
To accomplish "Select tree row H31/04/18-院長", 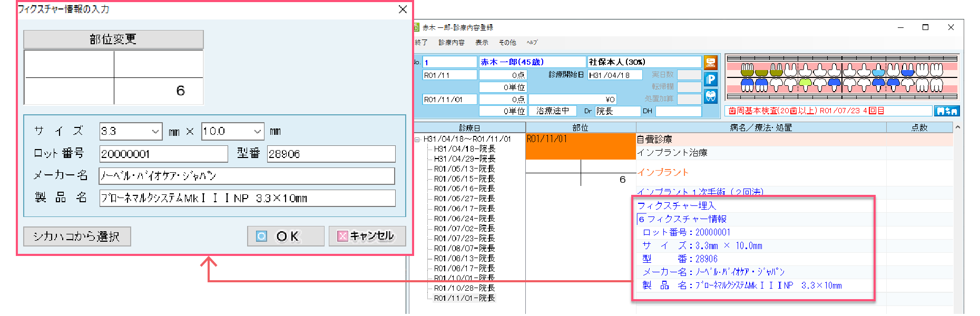I will 464,149.
